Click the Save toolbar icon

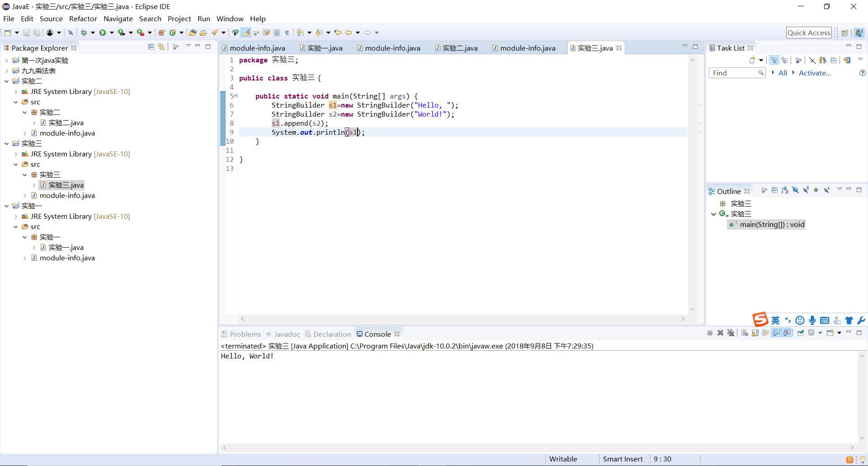point(26,33)
